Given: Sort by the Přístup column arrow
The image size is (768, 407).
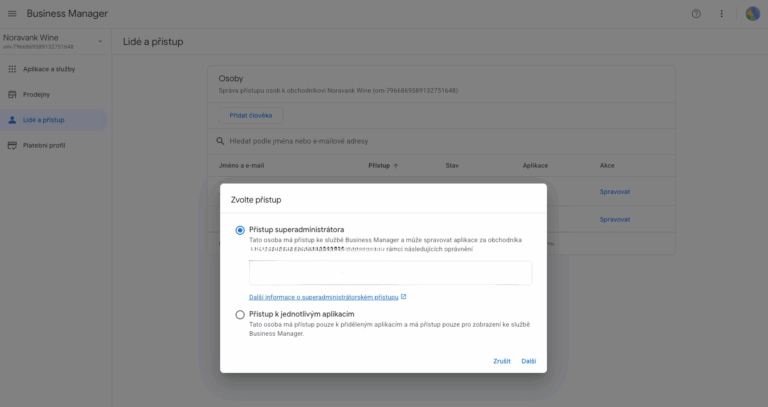Looking at the screenshot, I should click(x=396, y=165).
